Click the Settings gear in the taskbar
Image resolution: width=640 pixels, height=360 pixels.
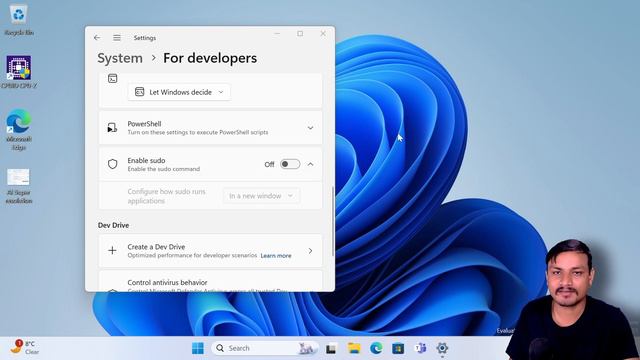pyautogui.click(x=442, y=348)
